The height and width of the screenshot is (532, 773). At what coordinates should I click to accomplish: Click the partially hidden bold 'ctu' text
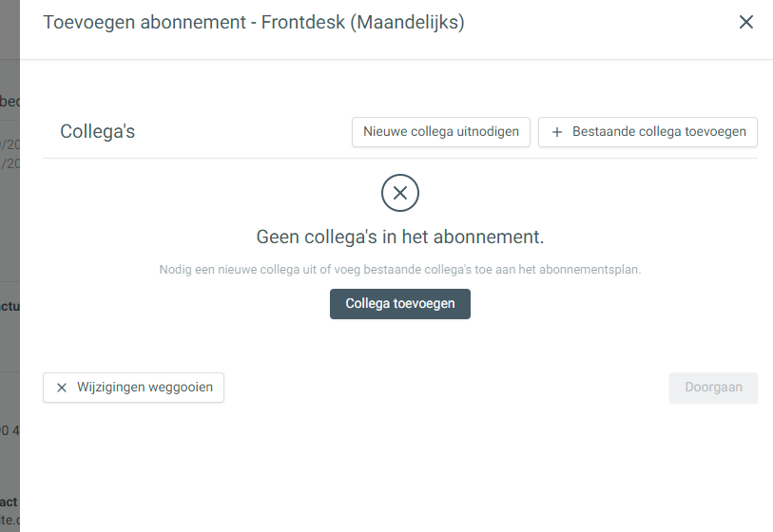[10, 307]
